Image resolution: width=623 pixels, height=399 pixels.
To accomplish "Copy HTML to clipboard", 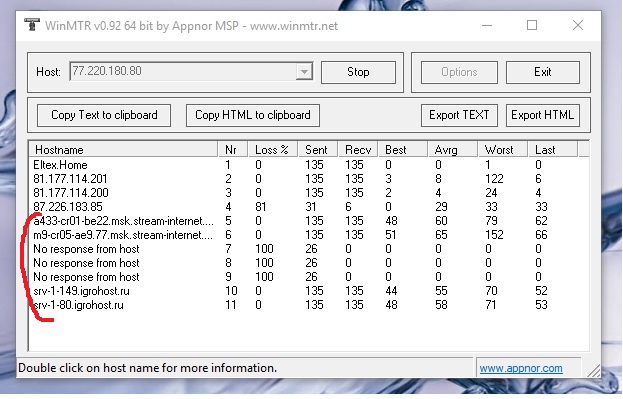I will [x=253, y=115].
